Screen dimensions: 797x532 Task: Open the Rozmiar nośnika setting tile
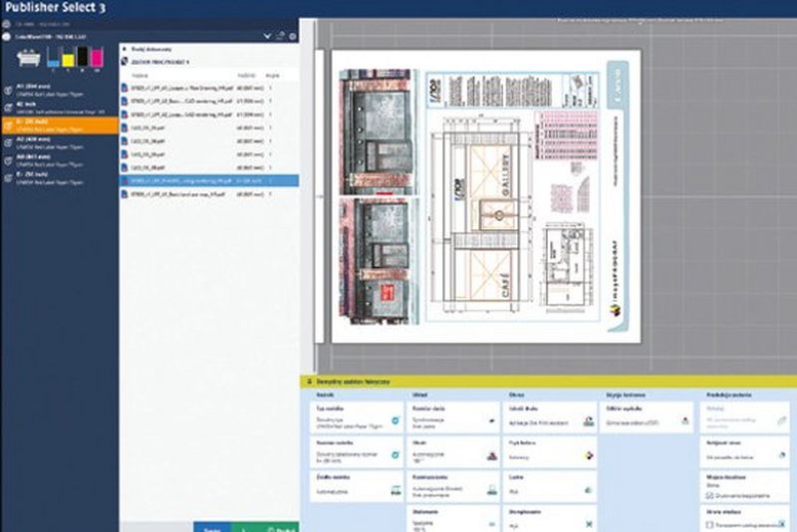(357, 451)
